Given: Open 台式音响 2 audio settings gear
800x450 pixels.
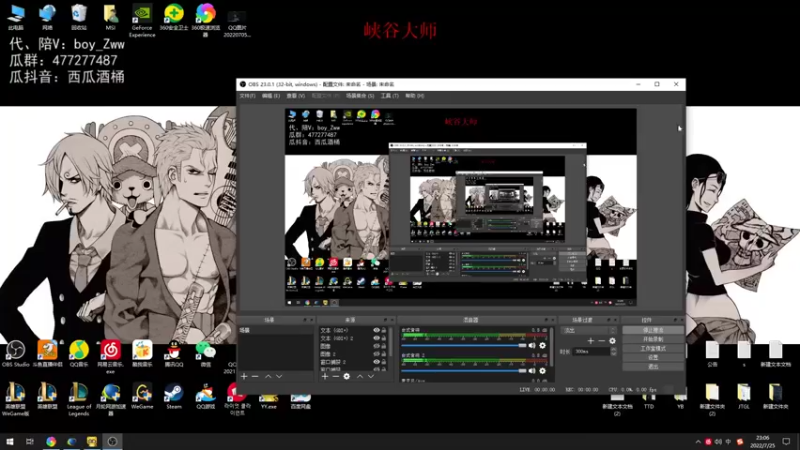Looking at the screenshot, I should tap(542, 371).
